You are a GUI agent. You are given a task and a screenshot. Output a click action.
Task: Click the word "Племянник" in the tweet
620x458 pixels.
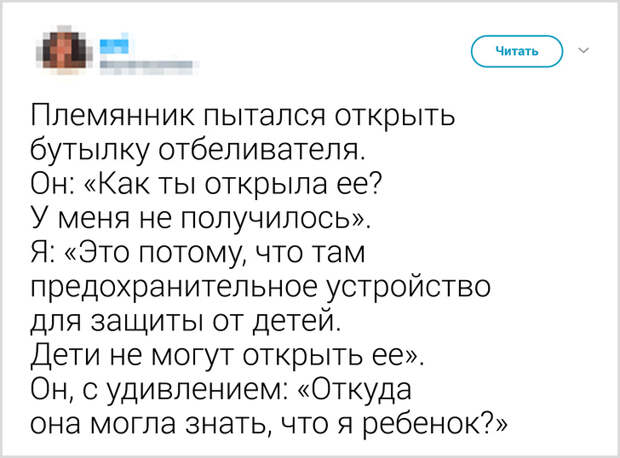[113, 116]
